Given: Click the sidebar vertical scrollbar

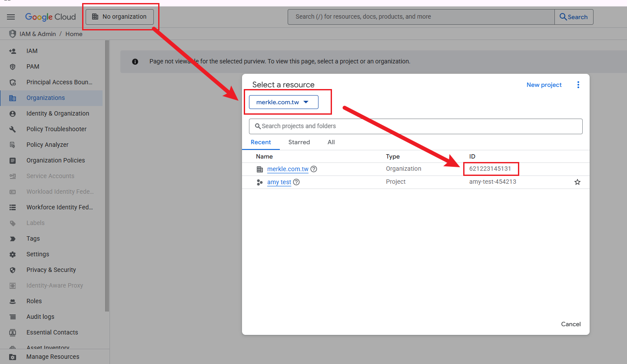Looking at the screenshot, I should pos(107,176).
